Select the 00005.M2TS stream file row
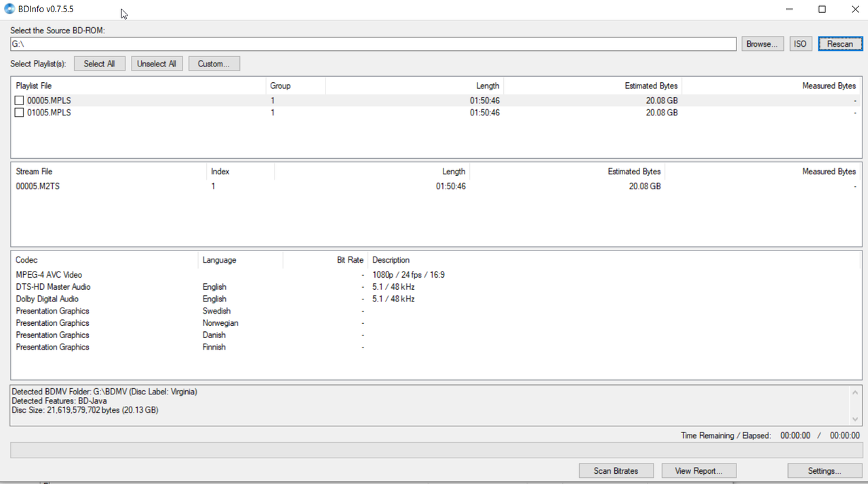This screenshot has height=484, width=868. 436,186
